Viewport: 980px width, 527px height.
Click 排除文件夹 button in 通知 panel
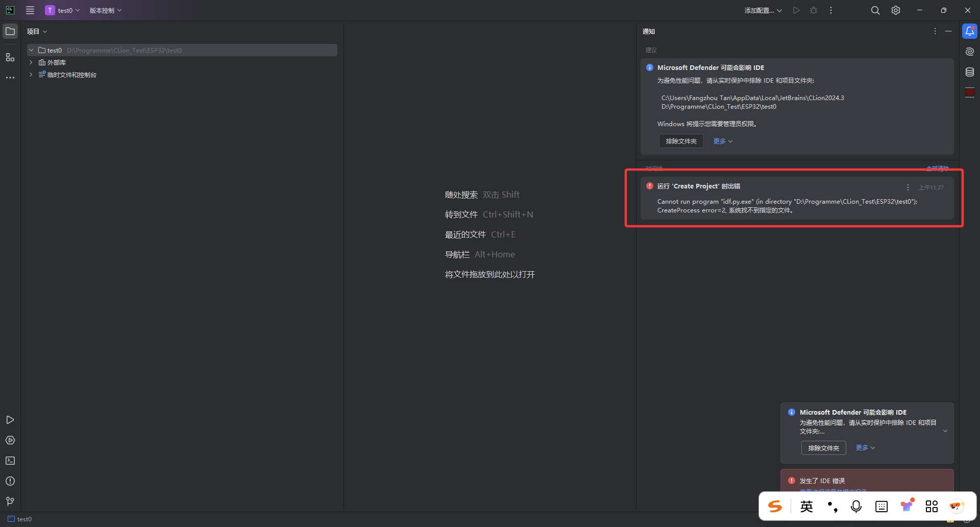(x=681, y=141)
